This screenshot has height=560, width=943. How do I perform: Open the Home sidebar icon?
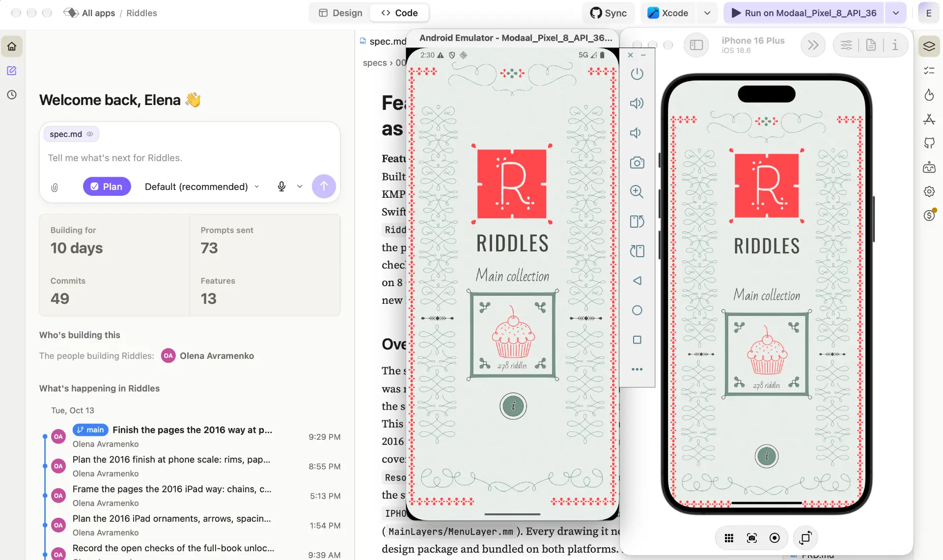tap(12, 47)
